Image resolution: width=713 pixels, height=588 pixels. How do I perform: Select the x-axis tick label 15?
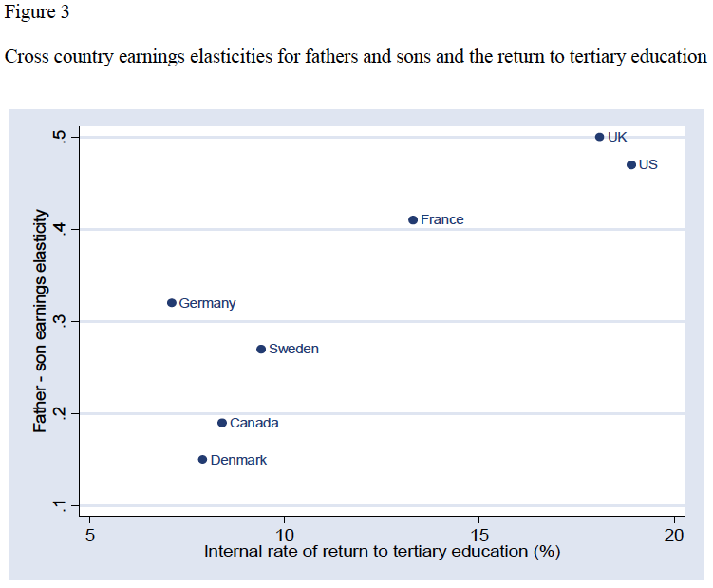pyautogui.click(x=479, y=535)
